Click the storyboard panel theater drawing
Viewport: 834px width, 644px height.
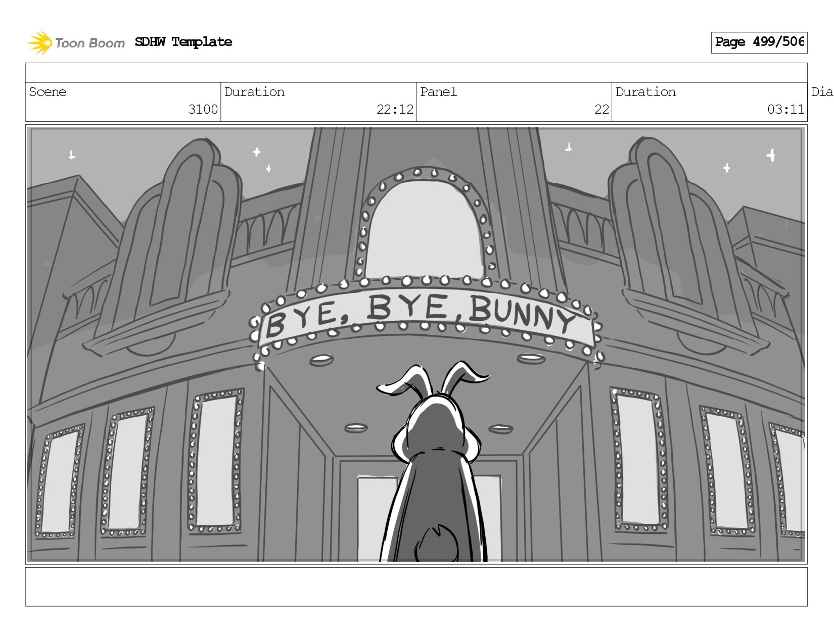(x=416, y=344)
